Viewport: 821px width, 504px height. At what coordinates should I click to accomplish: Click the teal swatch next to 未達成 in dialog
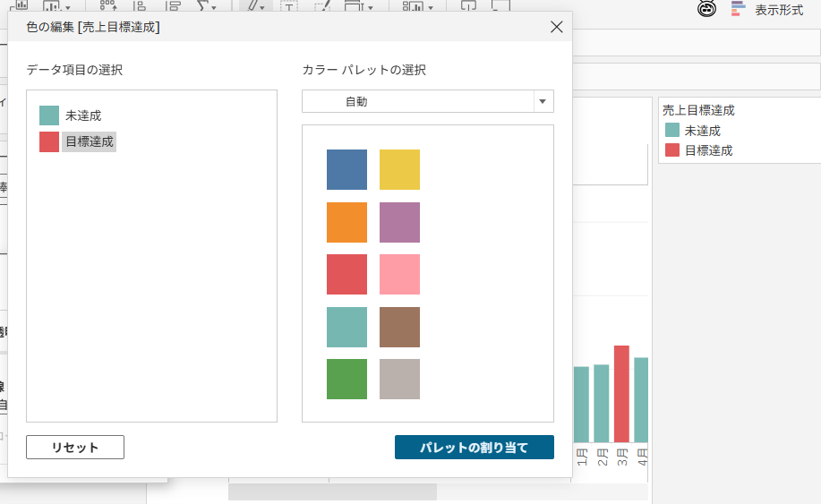[x=49, y=115]
